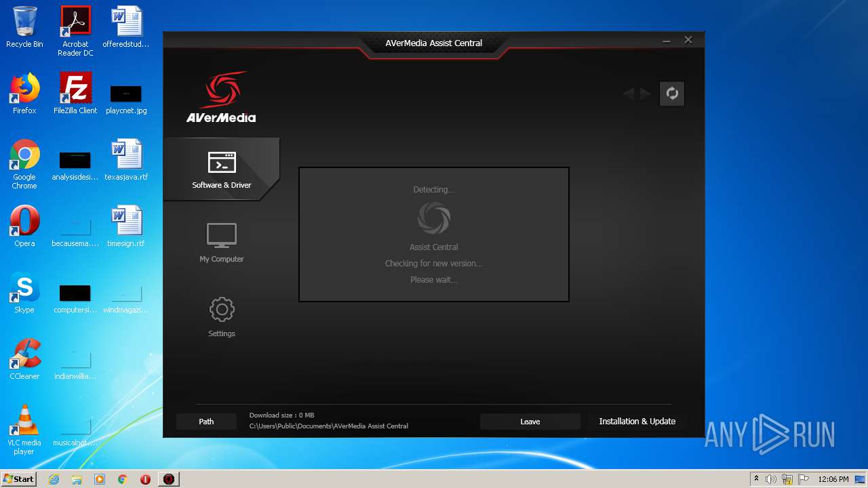The image size is (868, 488).
Task: Open the Recycle Bin desktop icon
Action: (24, 27)
